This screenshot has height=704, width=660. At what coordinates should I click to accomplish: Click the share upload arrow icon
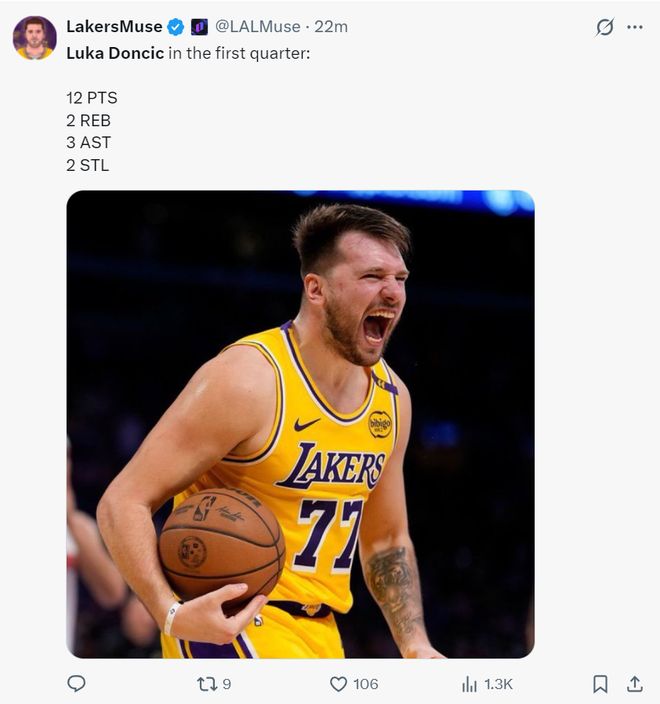(x=634, y=684)
